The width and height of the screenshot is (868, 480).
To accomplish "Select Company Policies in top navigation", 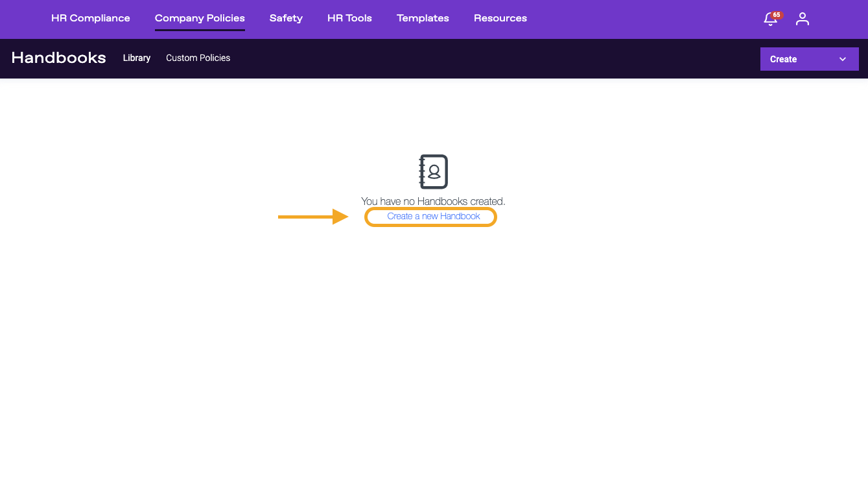I will pyautogui.click(x=200, y=18).
